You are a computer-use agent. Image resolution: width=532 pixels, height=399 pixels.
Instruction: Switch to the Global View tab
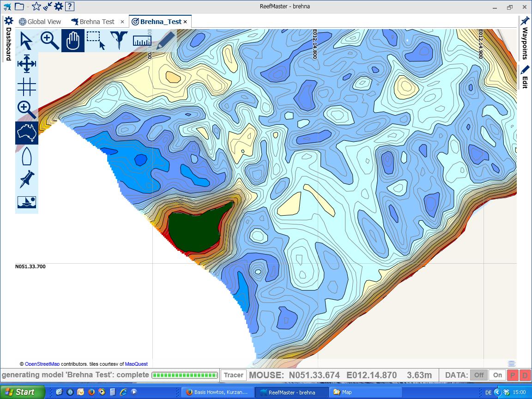[40, 22]
